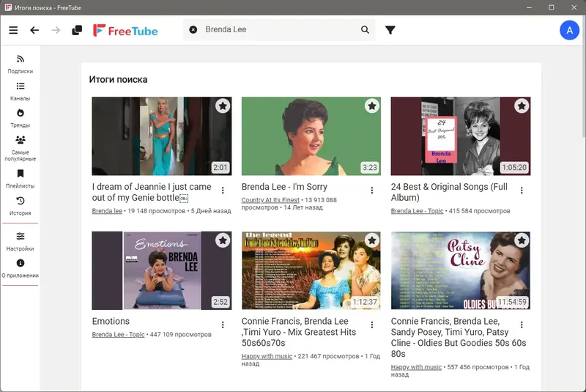Play the Emotions album thumbnail
586x392 pixels.
pyautogui.click(x=161, y=270)
